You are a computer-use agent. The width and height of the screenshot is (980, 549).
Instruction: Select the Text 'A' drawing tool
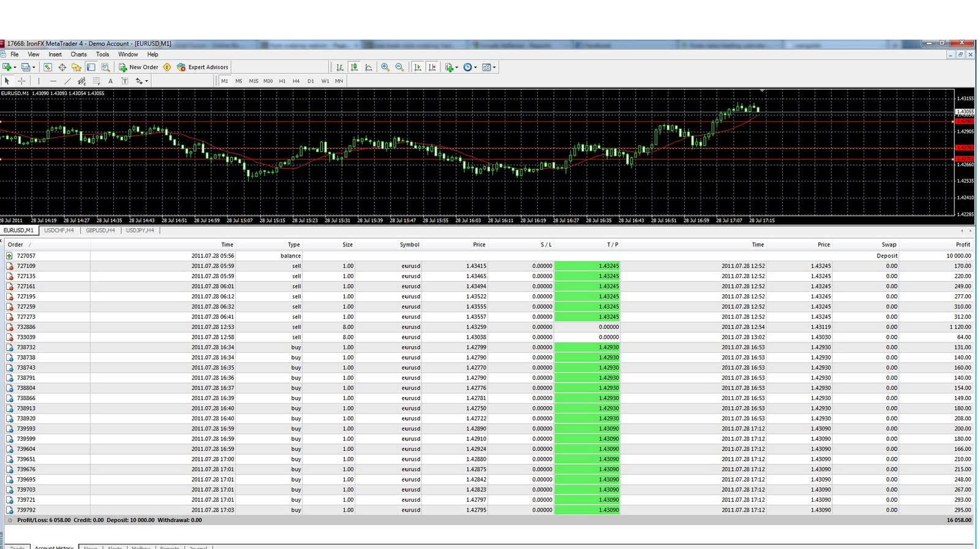point(110,81)
